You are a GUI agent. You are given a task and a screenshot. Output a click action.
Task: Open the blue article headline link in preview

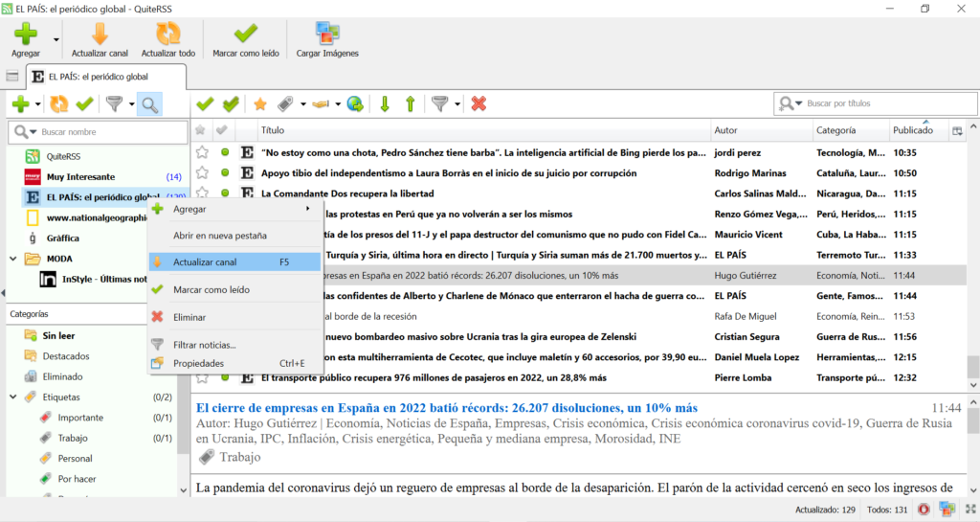(x=446, y=407)
